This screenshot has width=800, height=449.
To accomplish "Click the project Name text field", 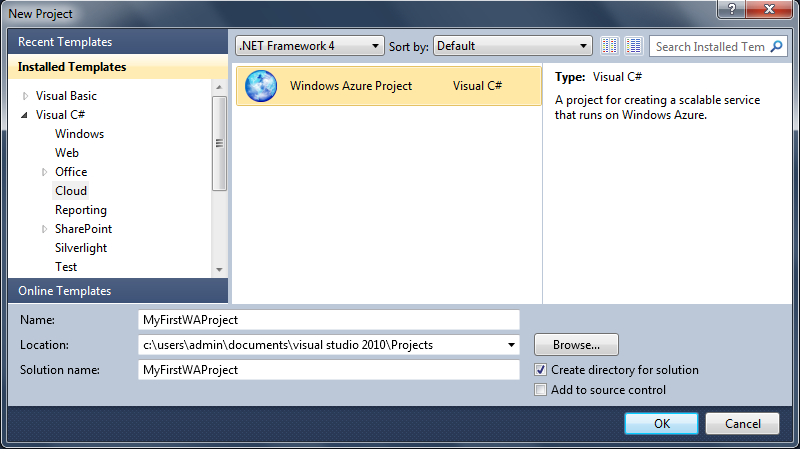I will [x=329, y=320].
